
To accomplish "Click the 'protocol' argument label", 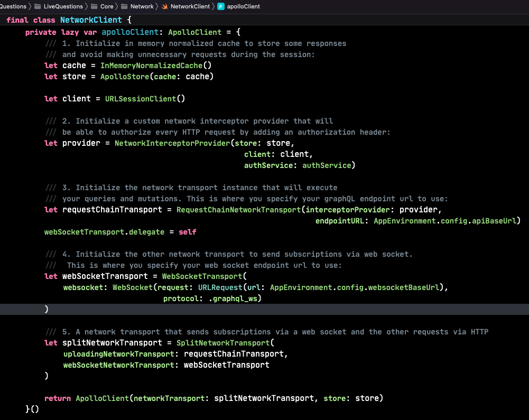I will (x=181, y=298).
